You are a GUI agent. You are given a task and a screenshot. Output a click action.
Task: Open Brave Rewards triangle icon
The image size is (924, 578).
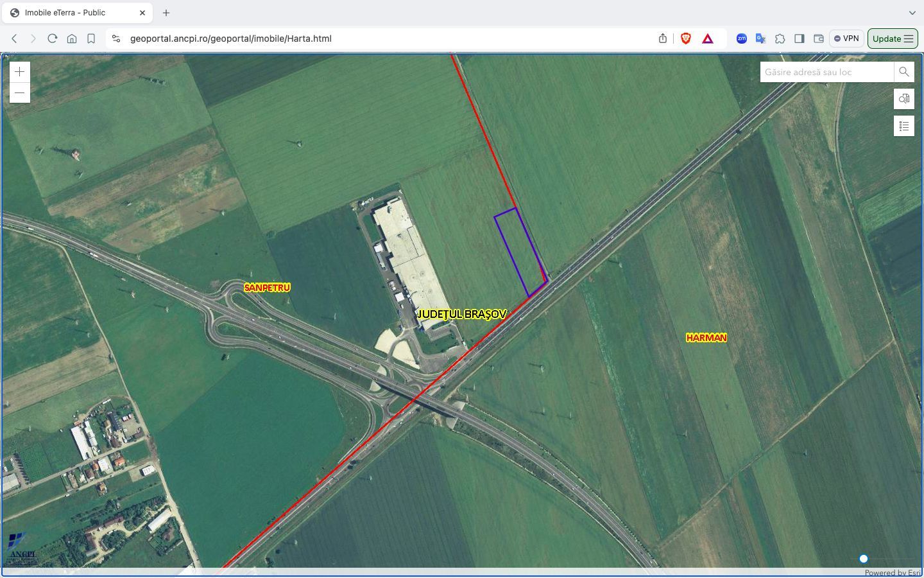click(706, 39)
